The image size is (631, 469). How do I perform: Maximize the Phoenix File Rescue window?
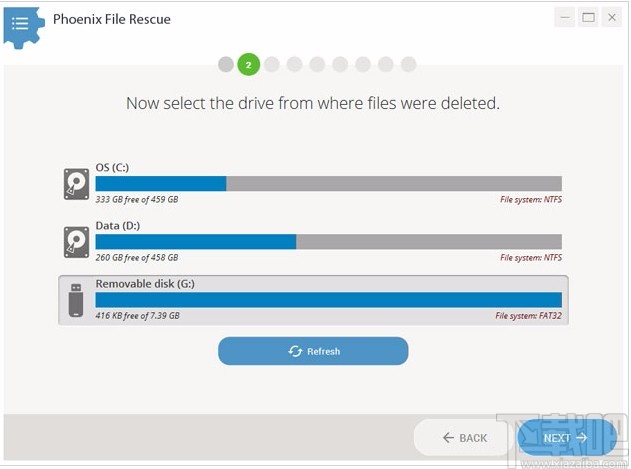[588, 17]
